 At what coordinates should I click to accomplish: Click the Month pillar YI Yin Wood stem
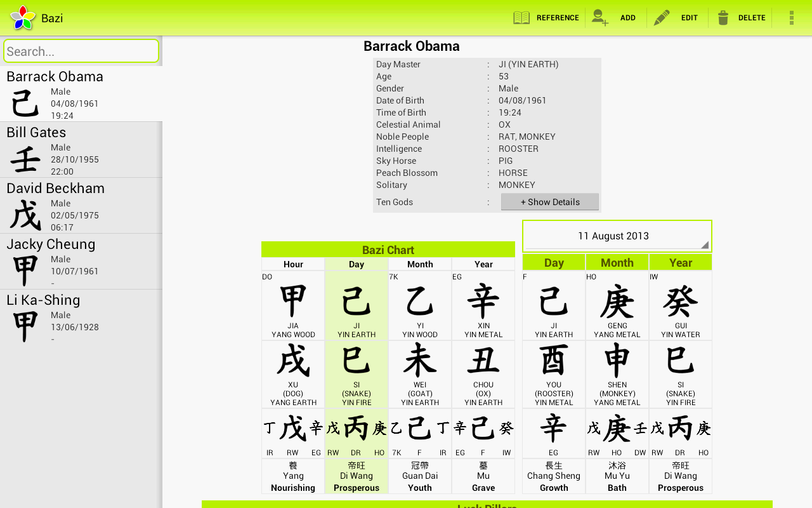pos(420,305)
